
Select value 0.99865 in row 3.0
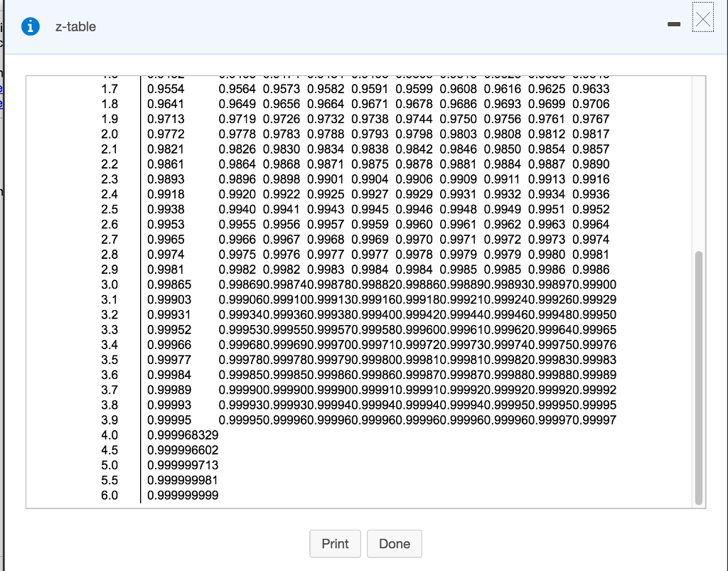point(169,284)
